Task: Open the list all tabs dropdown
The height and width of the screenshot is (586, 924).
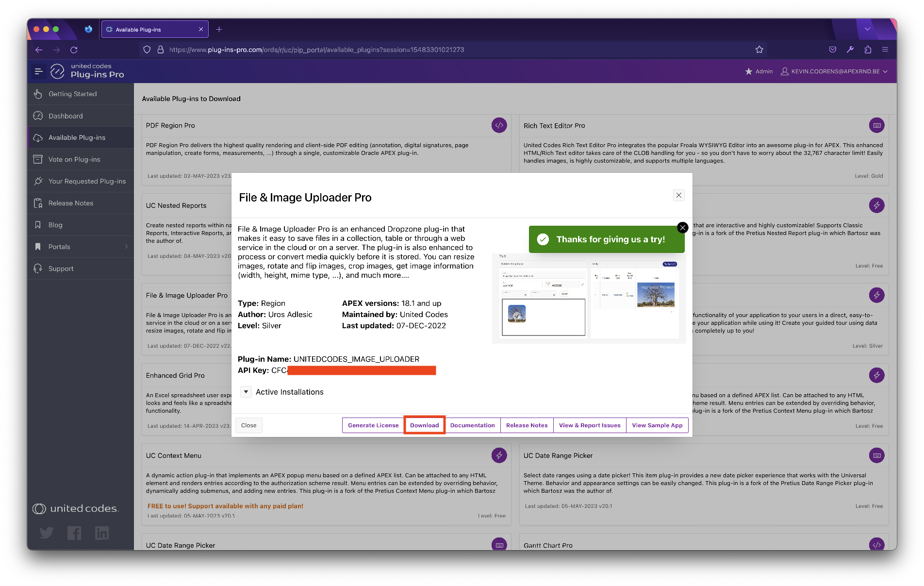Action: tap(867, 29)
